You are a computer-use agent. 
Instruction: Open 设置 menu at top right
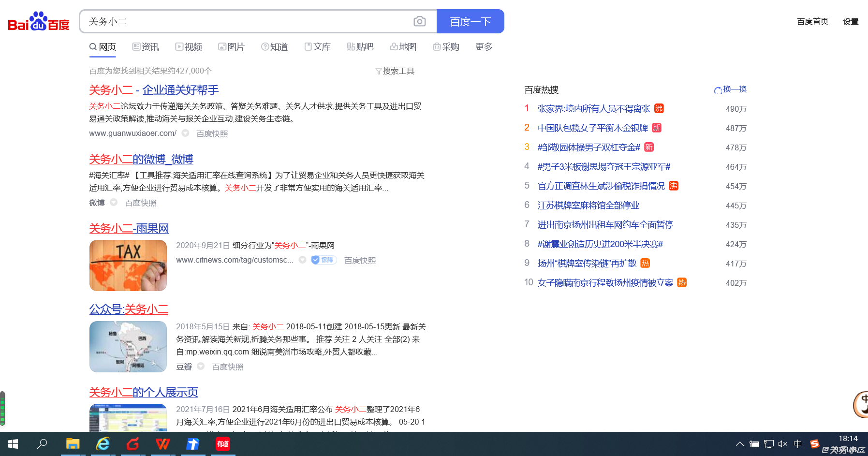point(851,22)
